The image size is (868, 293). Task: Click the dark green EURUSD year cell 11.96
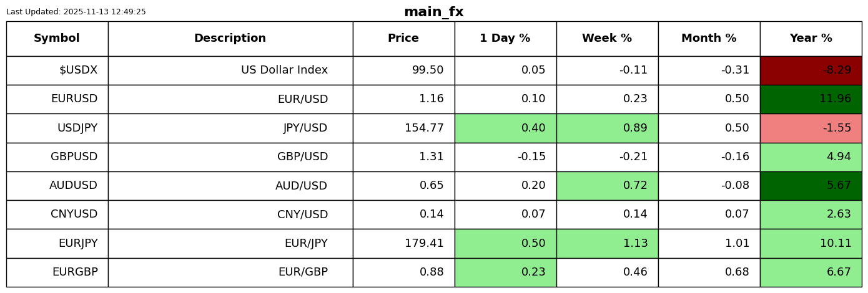tap(811, 99)
